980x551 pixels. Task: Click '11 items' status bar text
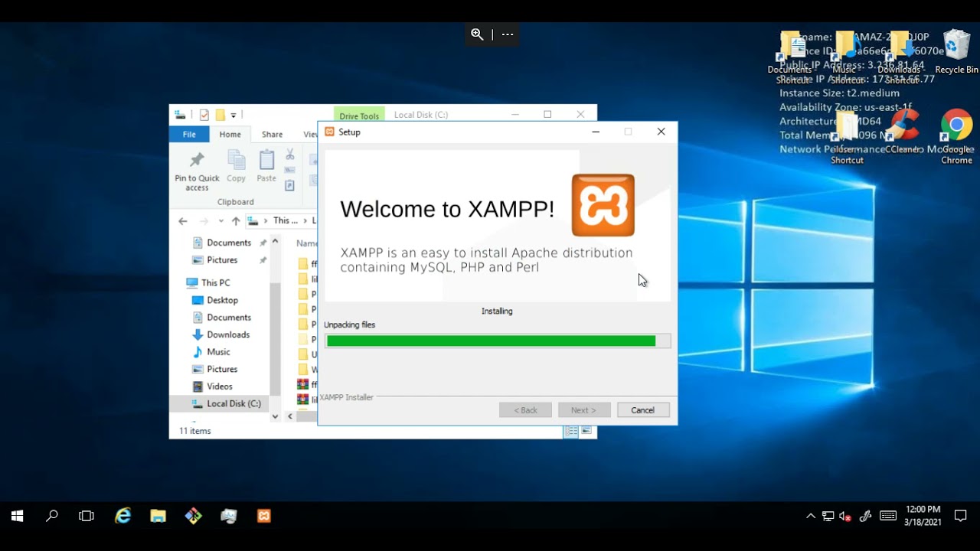coord(195,431)
